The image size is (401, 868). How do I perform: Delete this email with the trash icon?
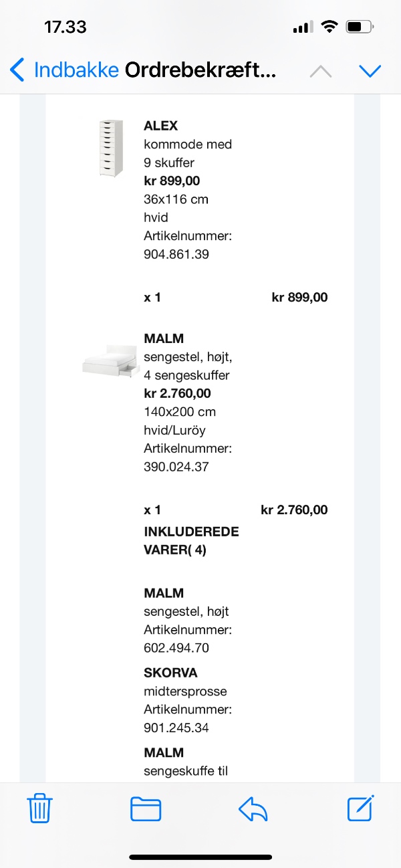(x=39, y=809)
